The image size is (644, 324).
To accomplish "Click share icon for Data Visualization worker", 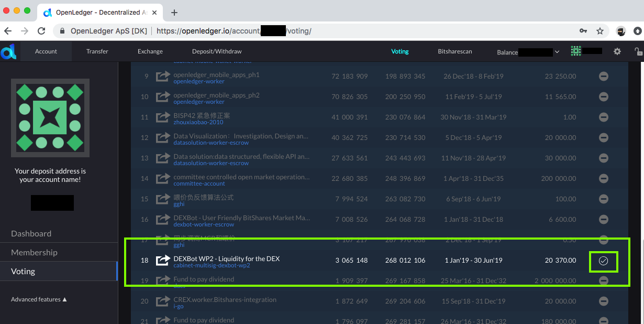I will [x=163, y=138].
